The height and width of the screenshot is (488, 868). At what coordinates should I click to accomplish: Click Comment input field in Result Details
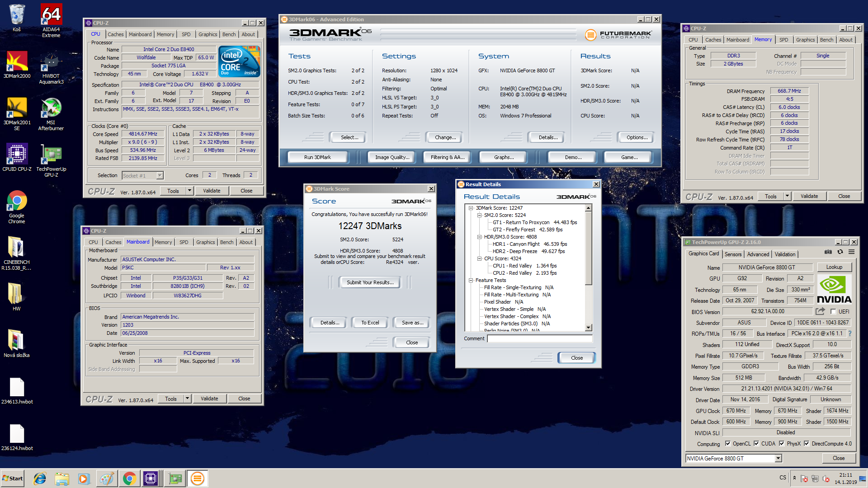[540, 338]
